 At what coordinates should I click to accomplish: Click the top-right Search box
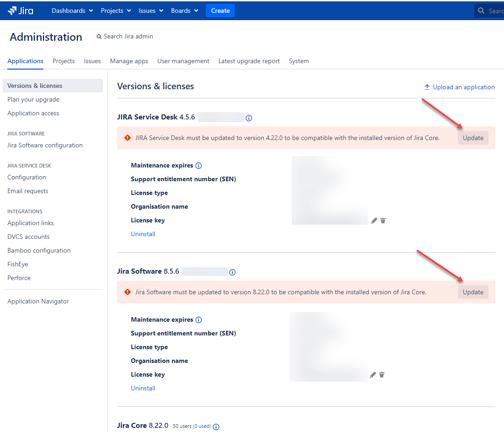pos(489,11)
